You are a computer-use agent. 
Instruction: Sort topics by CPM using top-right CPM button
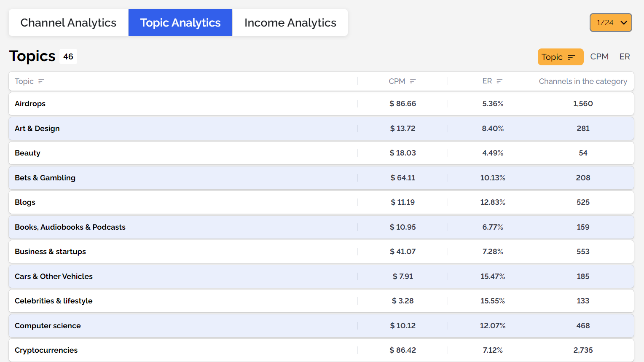point(599,56)
